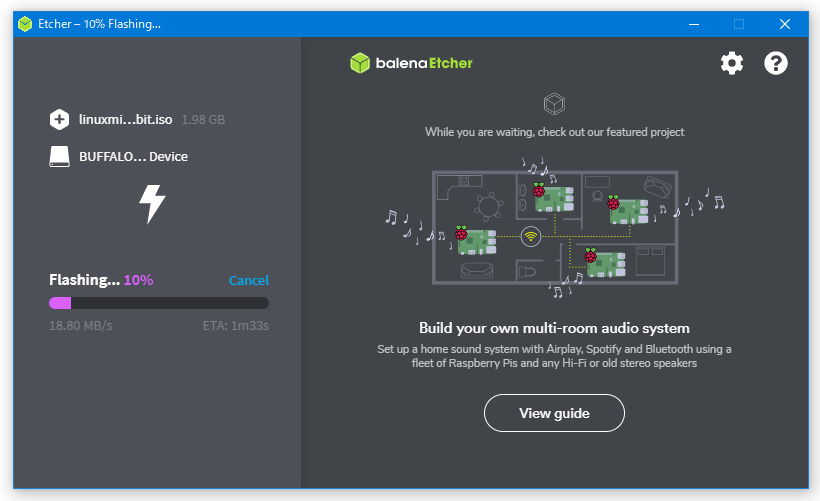Viewport: 820px width, 501px height.
Task: Cancel the flashing process
Action: point(249,280)
